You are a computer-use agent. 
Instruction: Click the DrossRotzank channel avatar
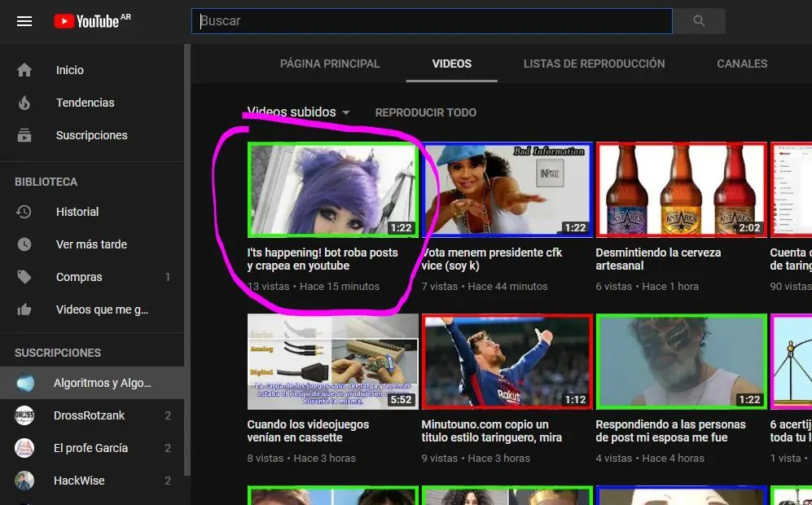pos(23,415)
